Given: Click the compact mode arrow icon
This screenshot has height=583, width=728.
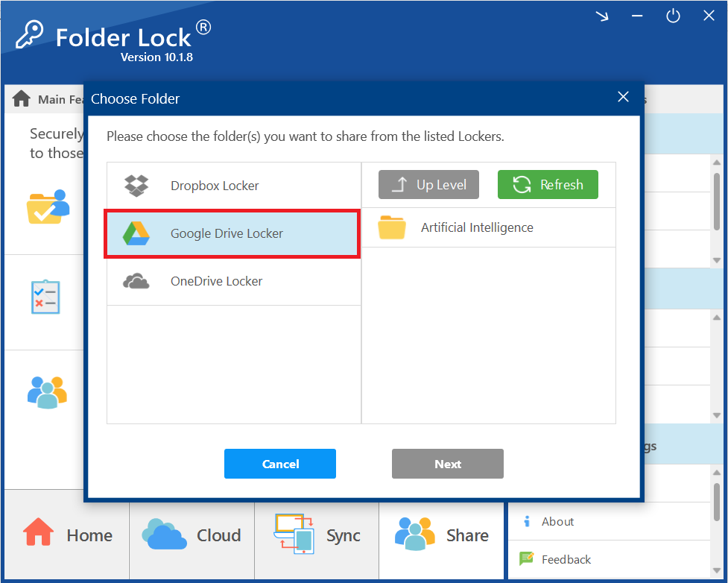Looking at the screenshot, I should tap(602, 16).
